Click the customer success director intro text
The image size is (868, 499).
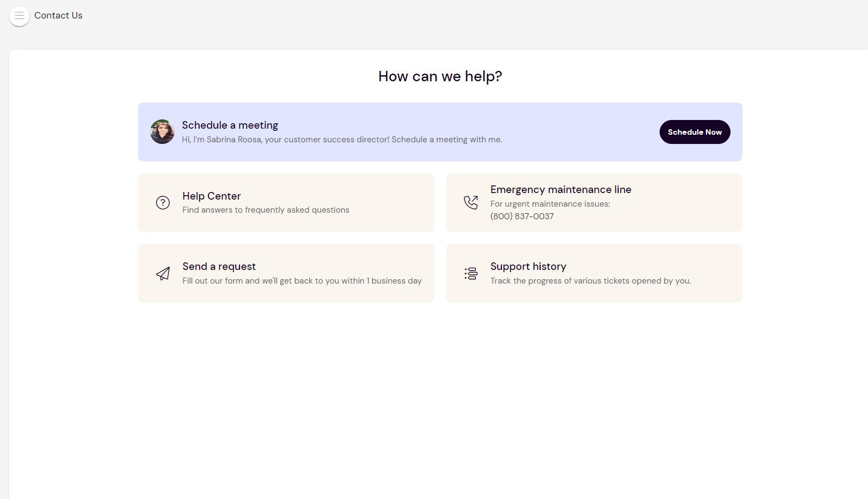click(x=342, y=140)
